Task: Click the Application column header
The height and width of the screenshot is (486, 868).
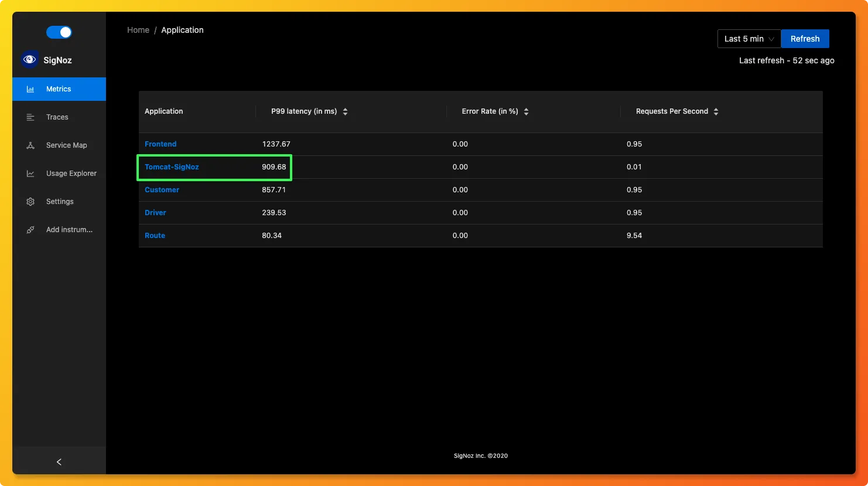Action: tap(164, 111)
